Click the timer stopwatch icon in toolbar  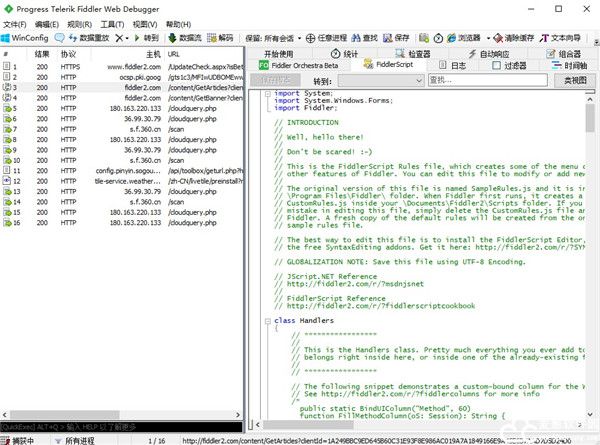click(x=438, y=38)
